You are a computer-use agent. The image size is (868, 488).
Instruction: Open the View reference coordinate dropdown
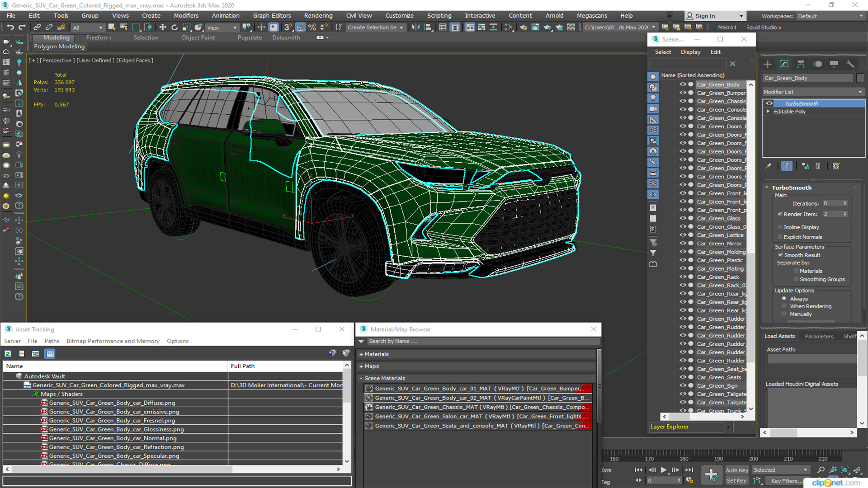tap(222, 28)
